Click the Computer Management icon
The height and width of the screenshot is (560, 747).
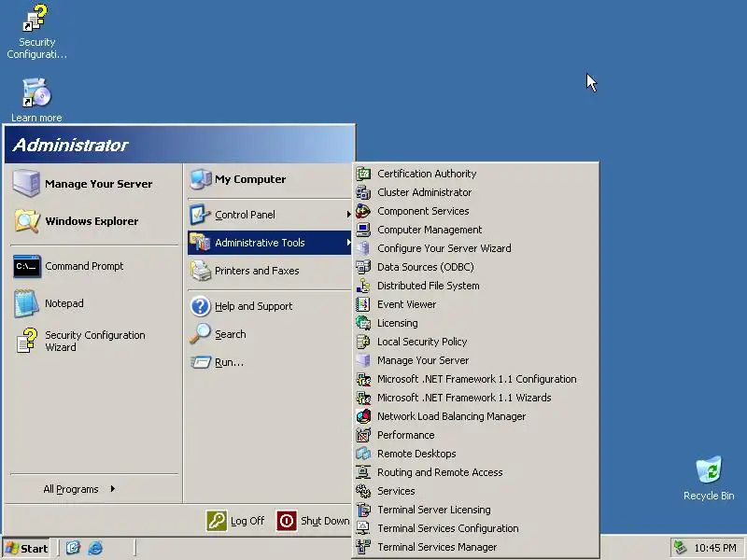pyautogui.click(x=363, y=230)
